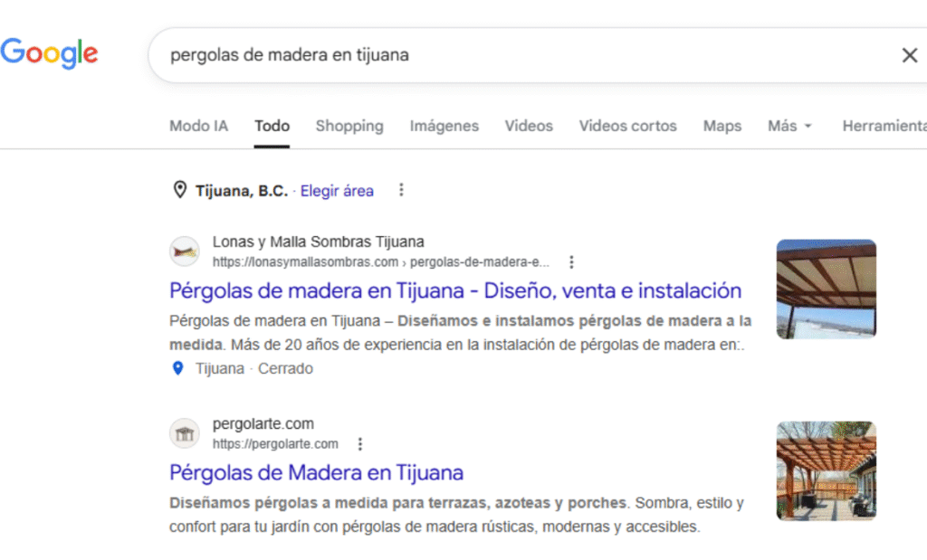Viewport: 927px width, 560px height.
Task: Open the Videos cortos tab
Action: tap(628, 126)
